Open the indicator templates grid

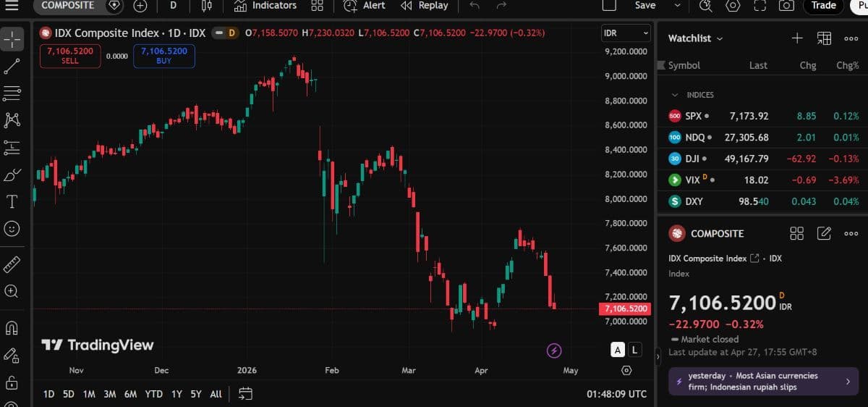(x=317, y=6)
